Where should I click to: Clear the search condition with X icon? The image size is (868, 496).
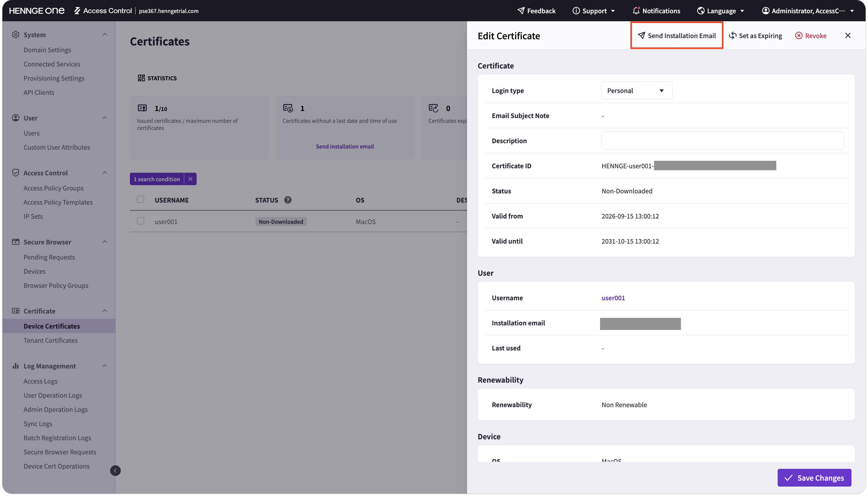click(x=190, y=179)
